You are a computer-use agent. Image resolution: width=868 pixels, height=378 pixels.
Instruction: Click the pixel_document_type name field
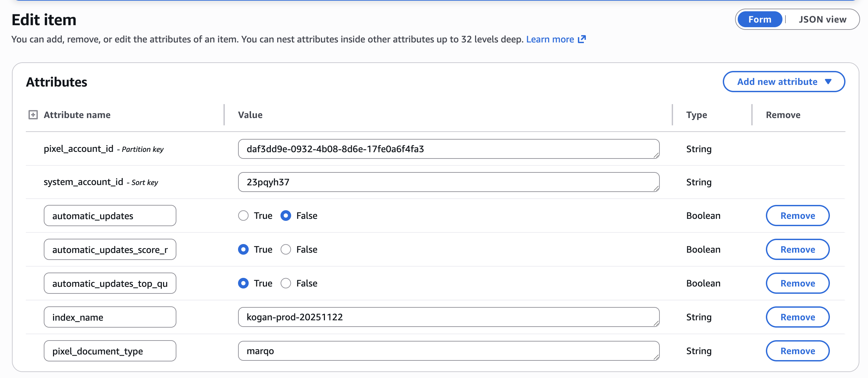click(110, 351)
